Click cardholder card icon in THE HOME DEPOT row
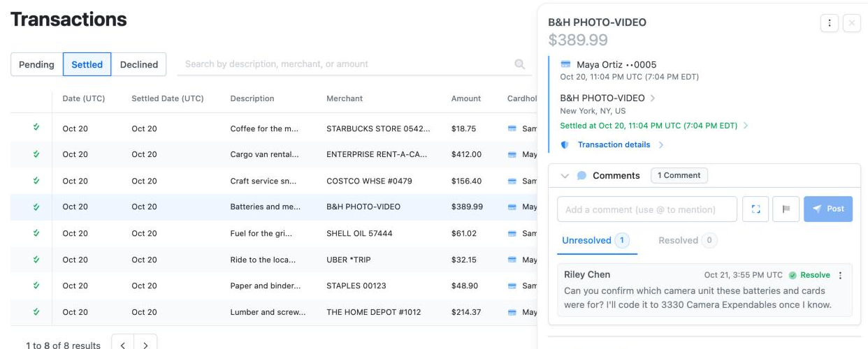 512,312
